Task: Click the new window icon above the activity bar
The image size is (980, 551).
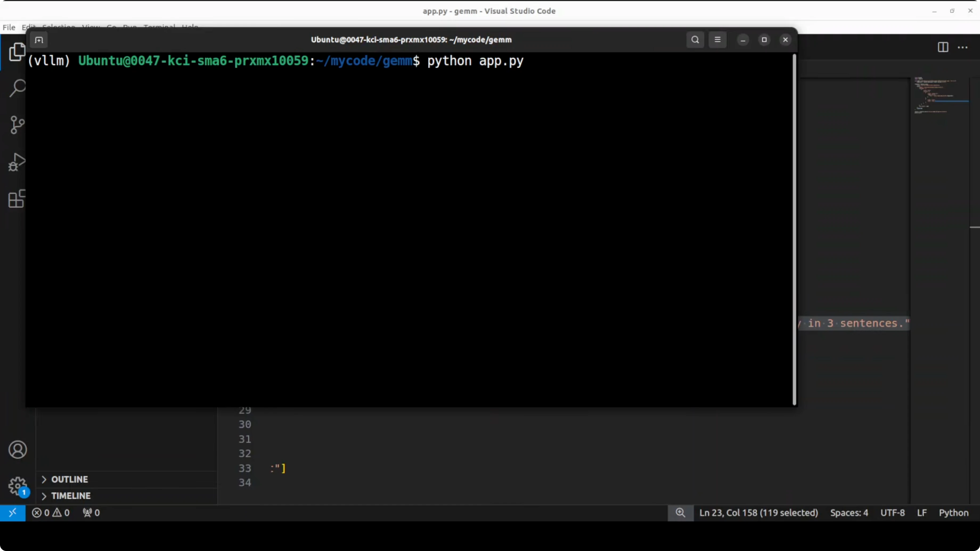Action: (39, 40)
